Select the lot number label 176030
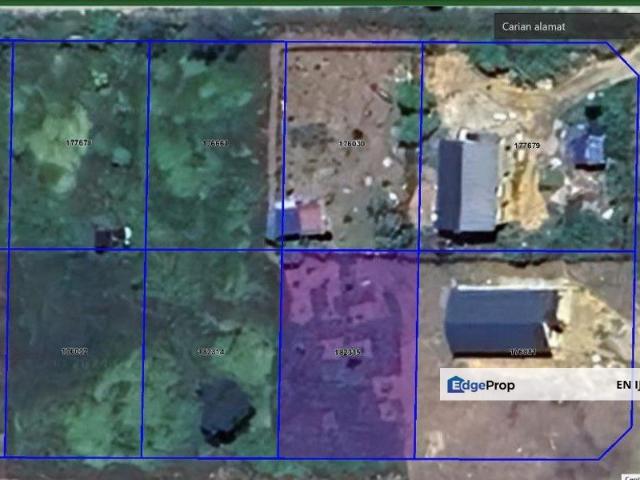 pos(352,143)
